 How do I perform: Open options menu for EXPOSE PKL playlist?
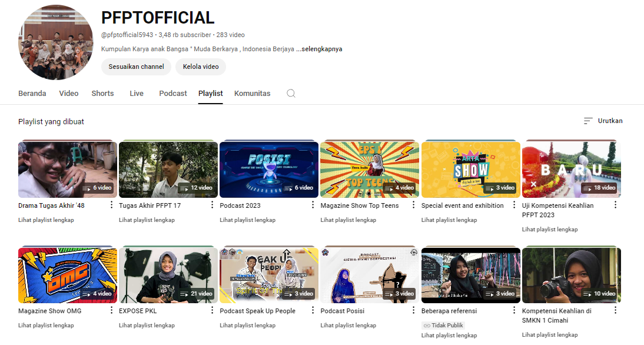click(x=212, y=310)
